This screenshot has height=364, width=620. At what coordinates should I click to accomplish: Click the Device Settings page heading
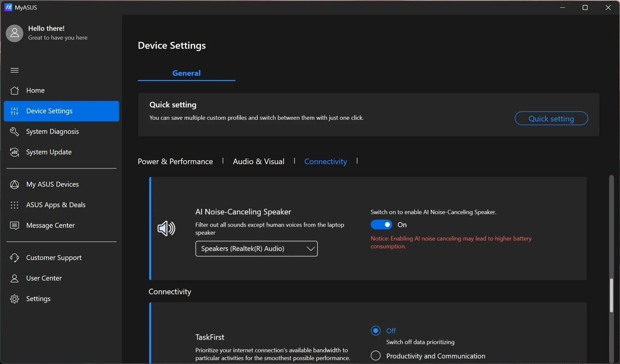[x=172, y=46]
